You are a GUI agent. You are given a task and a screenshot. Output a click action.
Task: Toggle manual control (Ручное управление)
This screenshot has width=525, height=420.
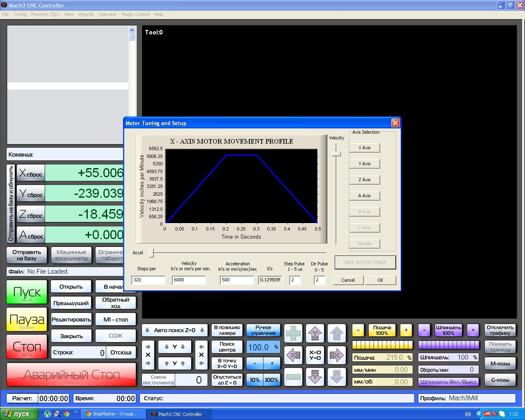[263, 331]
